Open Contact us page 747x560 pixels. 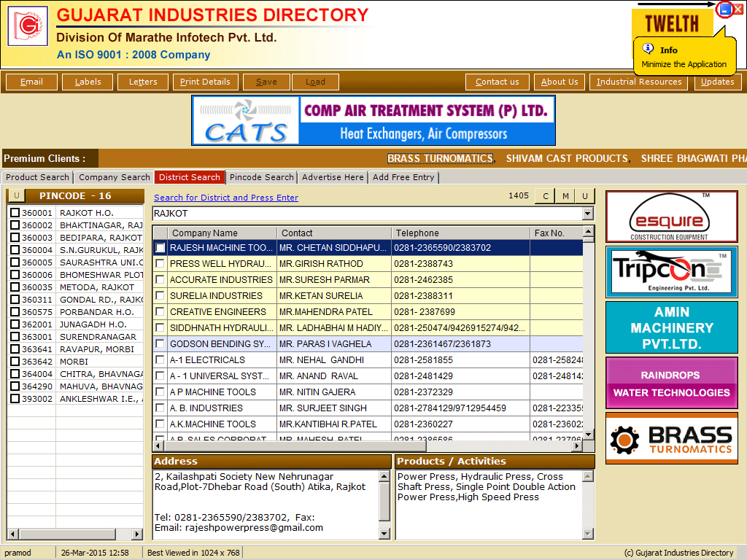pos(498,82)
